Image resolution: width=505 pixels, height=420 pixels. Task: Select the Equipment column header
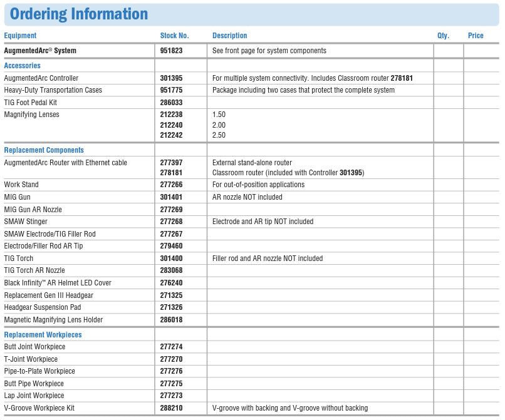point(20,36)
